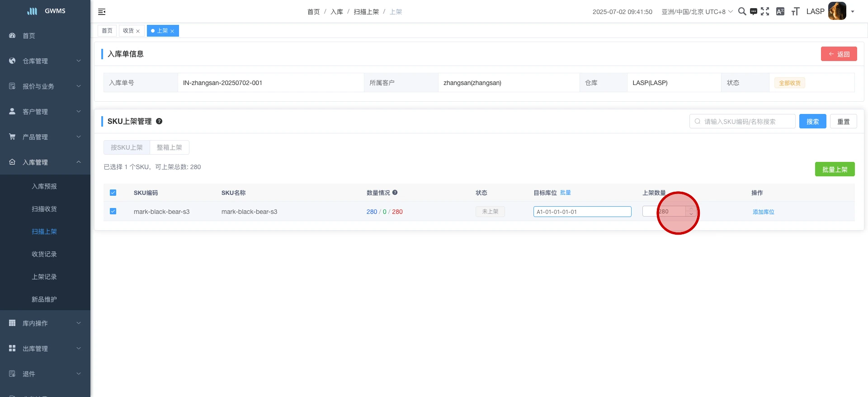Collapse the 入库管理 sidebar section

click(45, 162)
